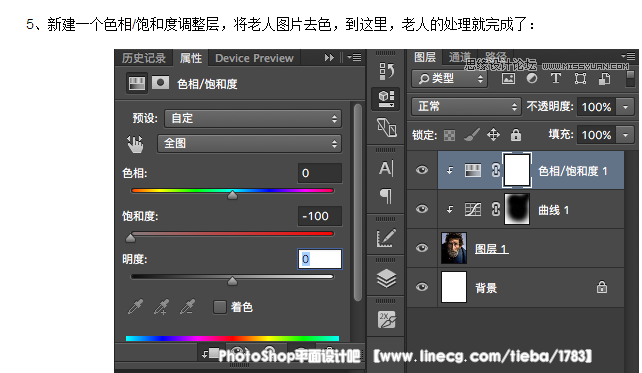Hide the 色相/饱和度 1 layer

pos(422,170)
